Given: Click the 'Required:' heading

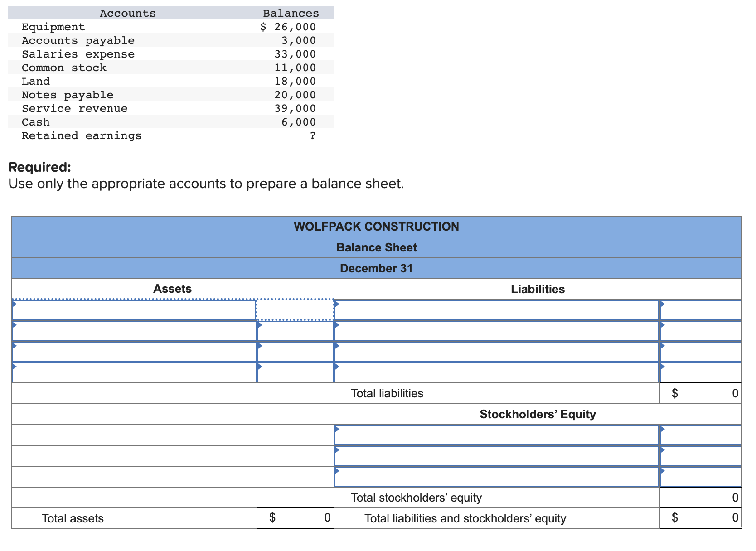Looking at the screenshot, I should click(x=40, y=167).
